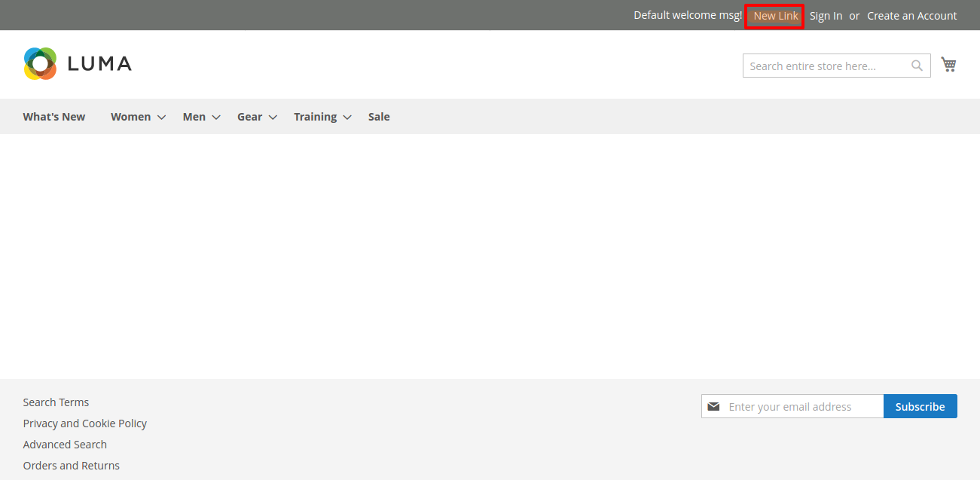The height and width of the screenshot is (480, 980).
Task: Focus the newsletter email address field
Action: pos(792,406)
